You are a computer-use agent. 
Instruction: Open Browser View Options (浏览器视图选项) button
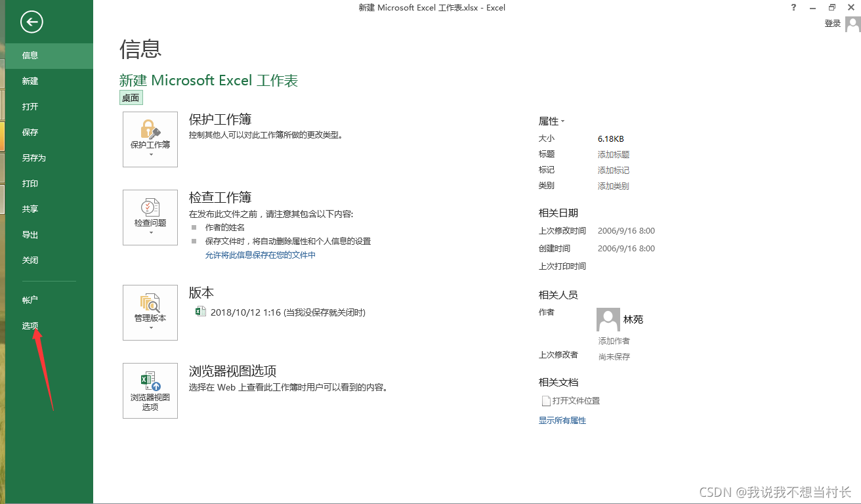click(x=150, y=390)
